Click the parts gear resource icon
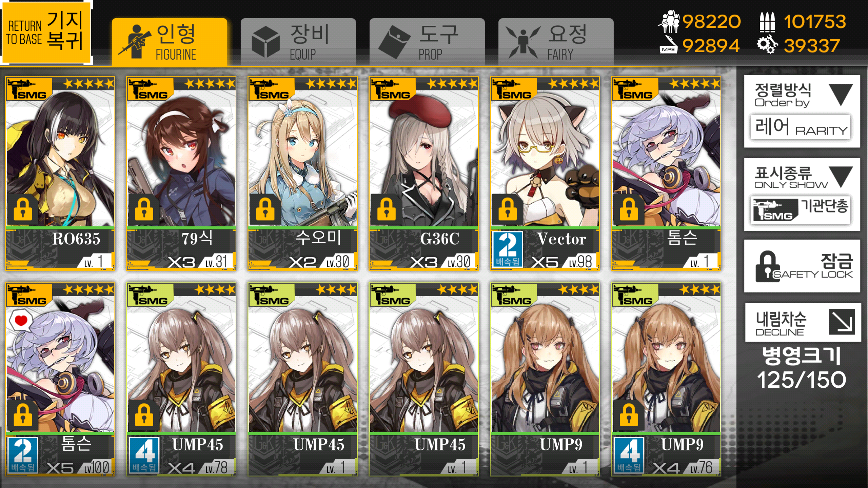868x488 pixels. 767,45
